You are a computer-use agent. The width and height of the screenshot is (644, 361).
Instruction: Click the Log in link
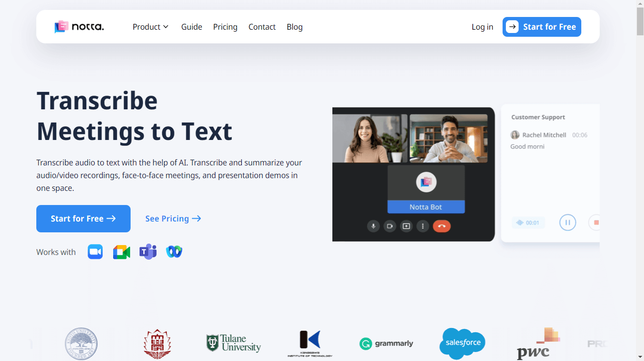[x=482, y=27]
